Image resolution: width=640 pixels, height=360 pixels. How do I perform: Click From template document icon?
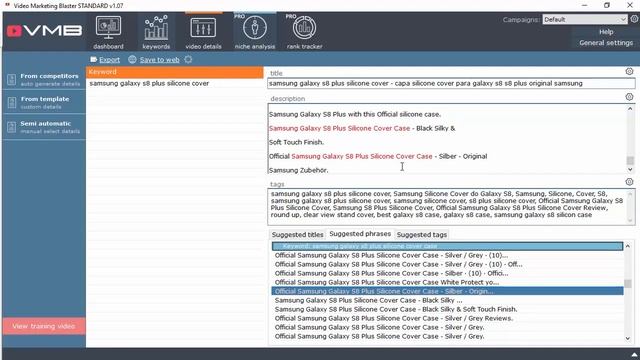click(x=11, y=102)
